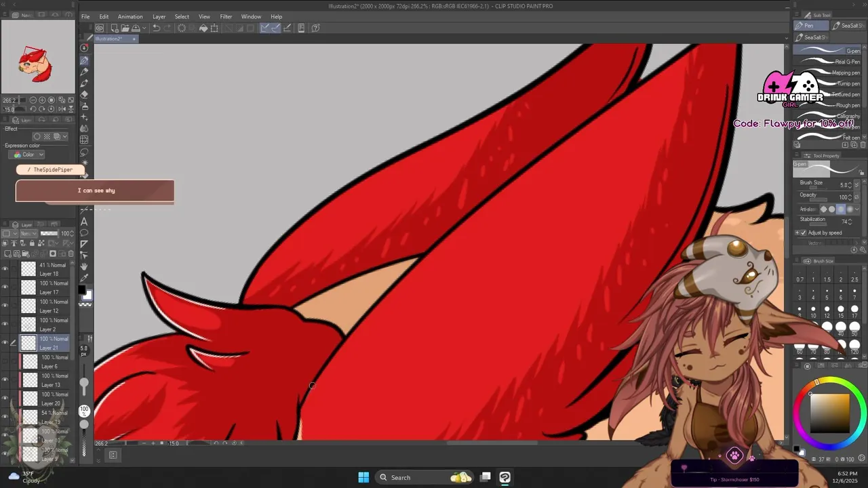
Task: Click the Undo arrow in command bar
Action: pyautogui.click(x=156, y=28)
